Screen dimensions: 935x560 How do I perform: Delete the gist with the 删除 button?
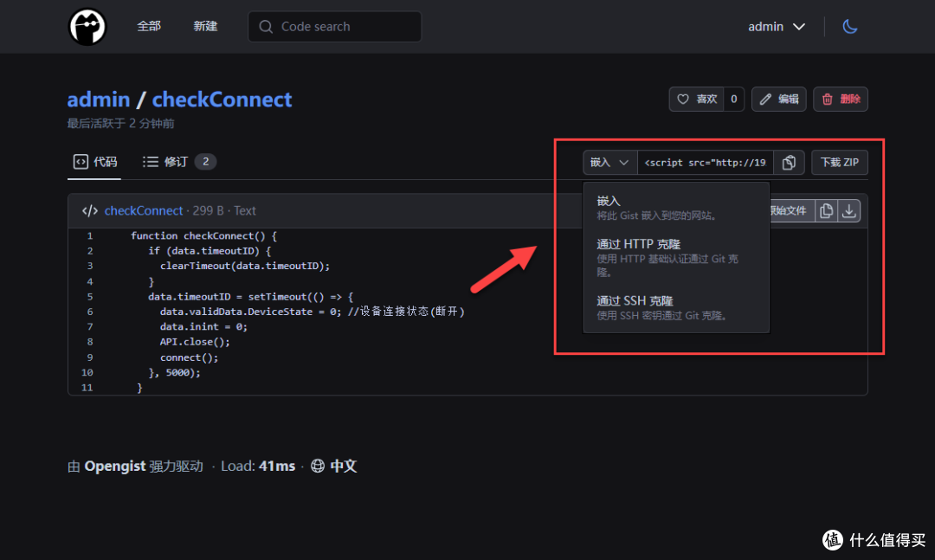coord(841,99)
